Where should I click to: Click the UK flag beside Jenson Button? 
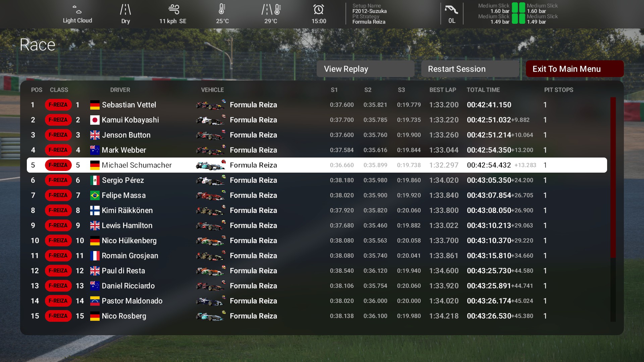tap(95, 135)
